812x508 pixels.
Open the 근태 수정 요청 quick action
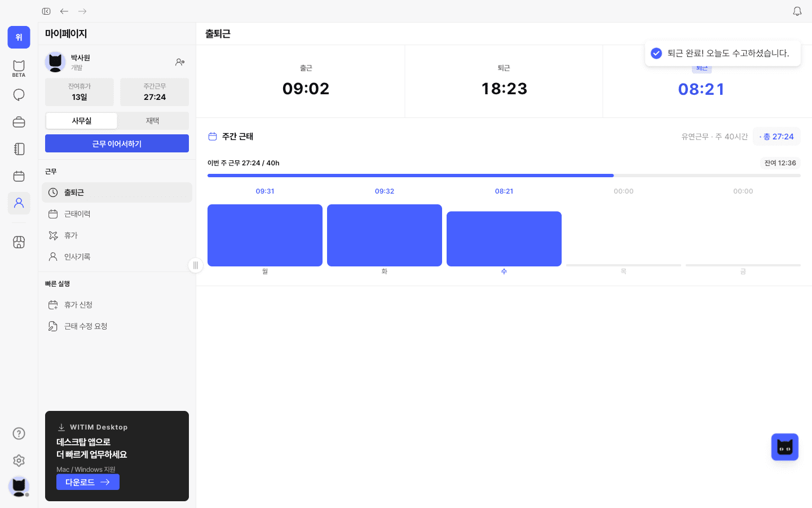pos(117,326)
